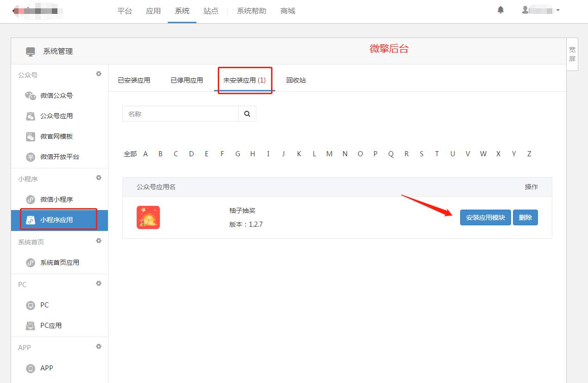The width and height of the screenshot is (588, 383).
Task: Filter apps by letter M
Action: (x=329, y=153)
